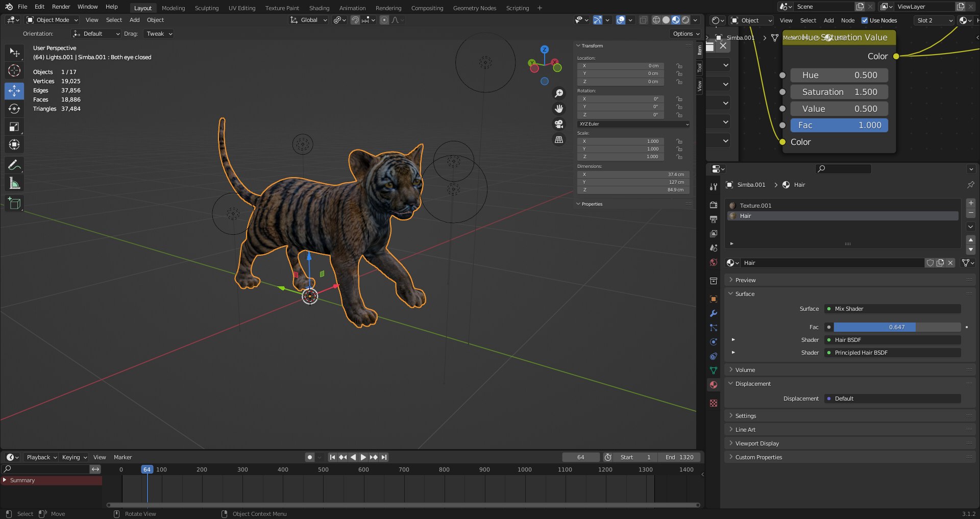The image size is (980, 519).
Task: Select the Cursor tool in viewport toolbar
Action: tap(14, 70)
